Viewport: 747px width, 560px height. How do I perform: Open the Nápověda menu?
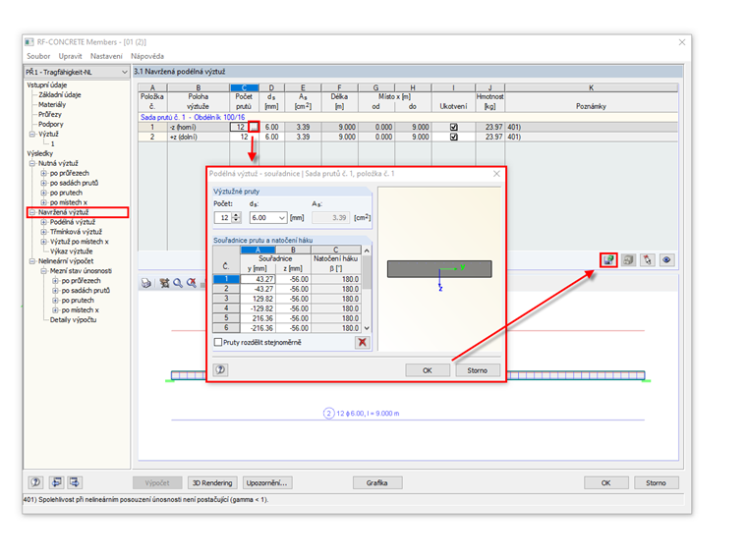coord(147,56)
